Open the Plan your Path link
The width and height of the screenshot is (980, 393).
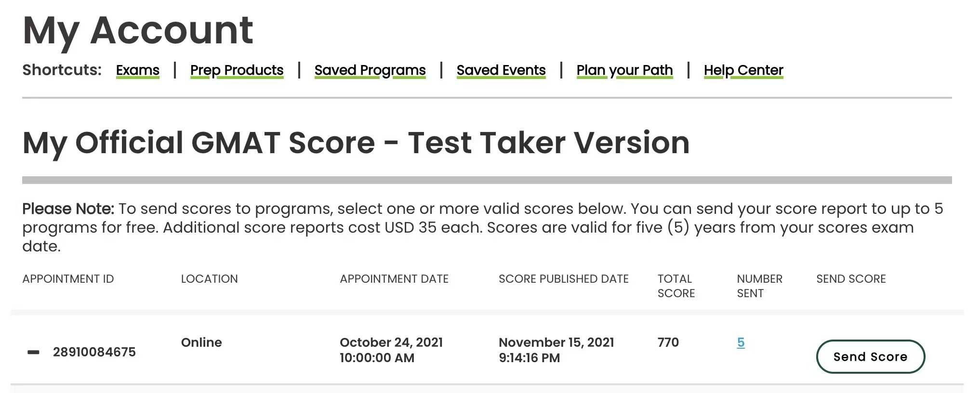coord(624,70)
